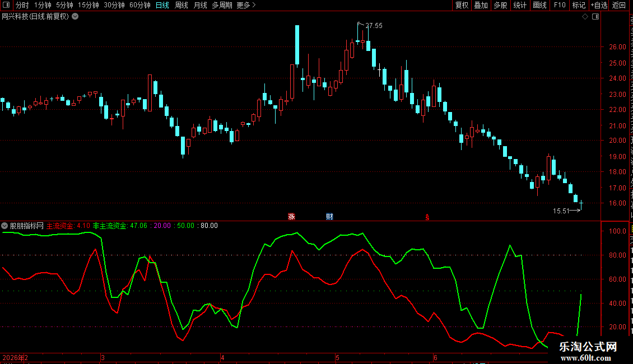Image resolution: width=633 pixels, height=364 pixels.
Task: Open 多周期 multi-period view
Action: coord(222,5)
